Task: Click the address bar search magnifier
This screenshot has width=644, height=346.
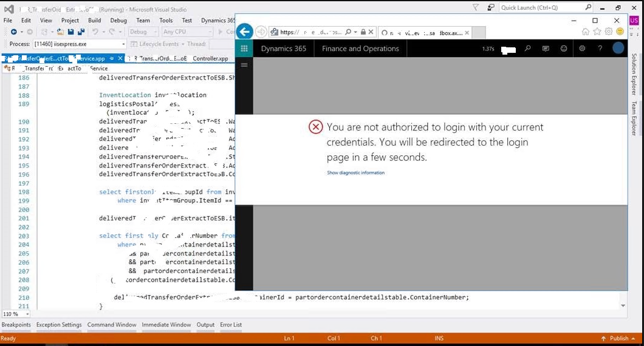Action: tap(348, 32)
